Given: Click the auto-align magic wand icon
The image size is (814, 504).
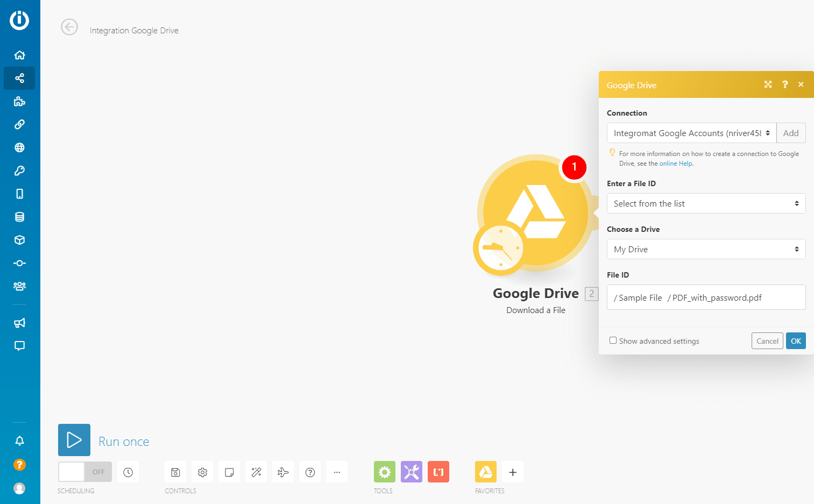Looking at the screenshot, I should coord(256,472).
